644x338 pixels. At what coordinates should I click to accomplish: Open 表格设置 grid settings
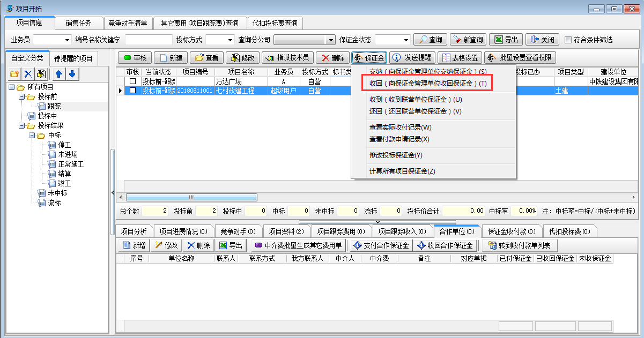tap(460, 58)
